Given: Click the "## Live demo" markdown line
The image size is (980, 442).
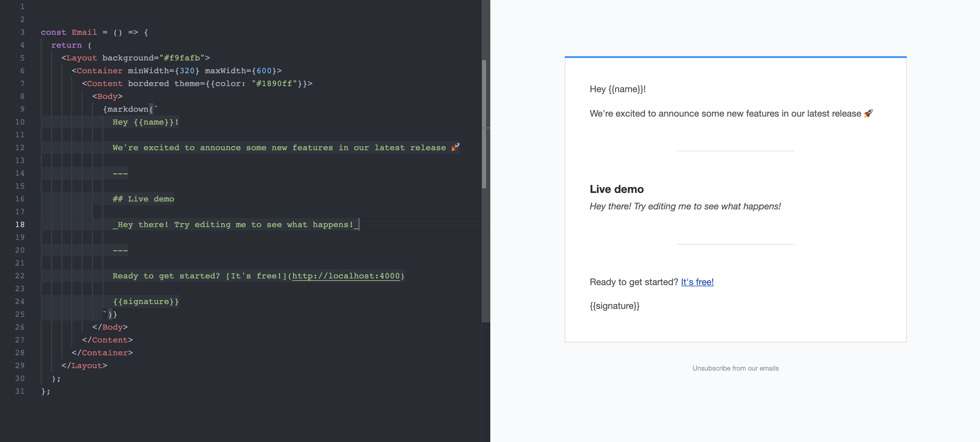Looking at the screenshot, I should [x=143, y=199].
